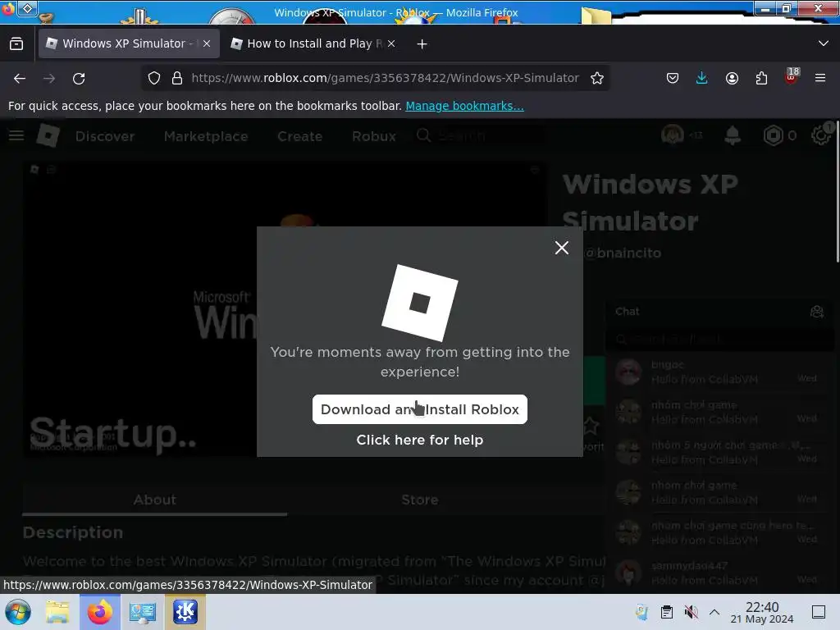Close the How to Install and Play tab

pyautogui.click(x=391, y=43)
